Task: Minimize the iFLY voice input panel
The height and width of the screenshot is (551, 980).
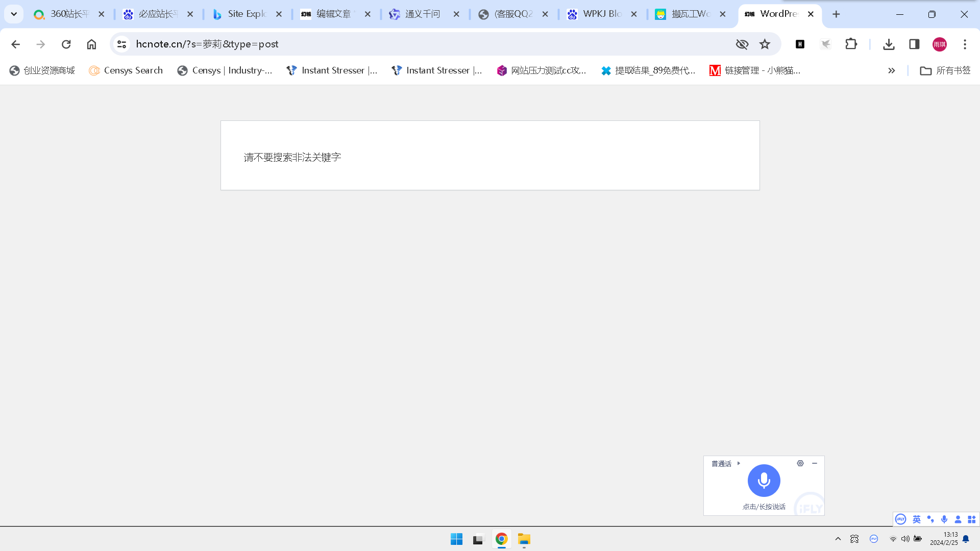Action: pyautogui.click(x=815, y=463)
